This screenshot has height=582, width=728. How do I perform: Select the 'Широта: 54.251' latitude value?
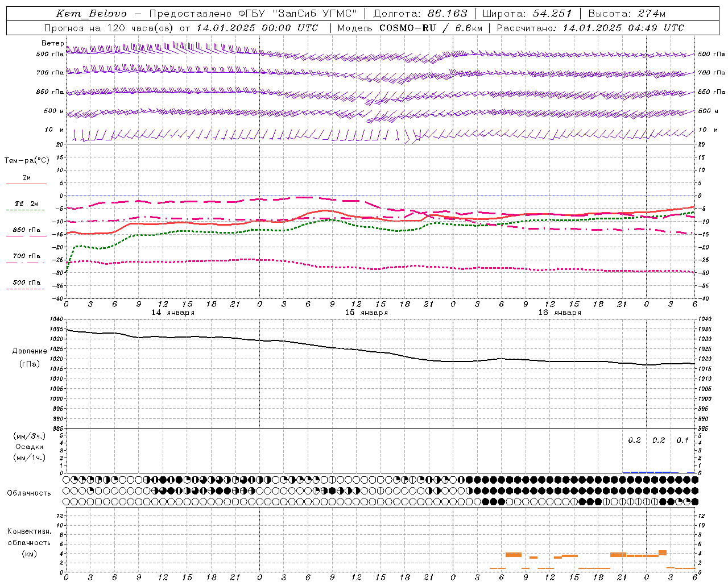click(527, 14)
